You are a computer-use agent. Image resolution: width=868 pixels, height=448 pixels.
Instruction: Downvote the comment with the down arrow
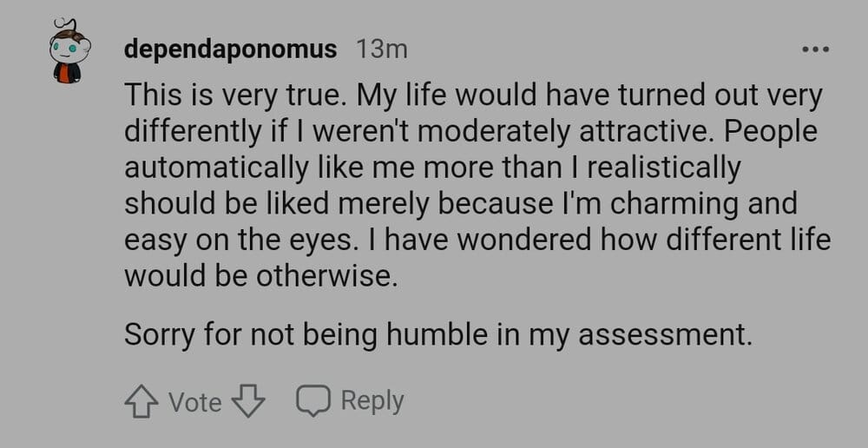(249, 401)
